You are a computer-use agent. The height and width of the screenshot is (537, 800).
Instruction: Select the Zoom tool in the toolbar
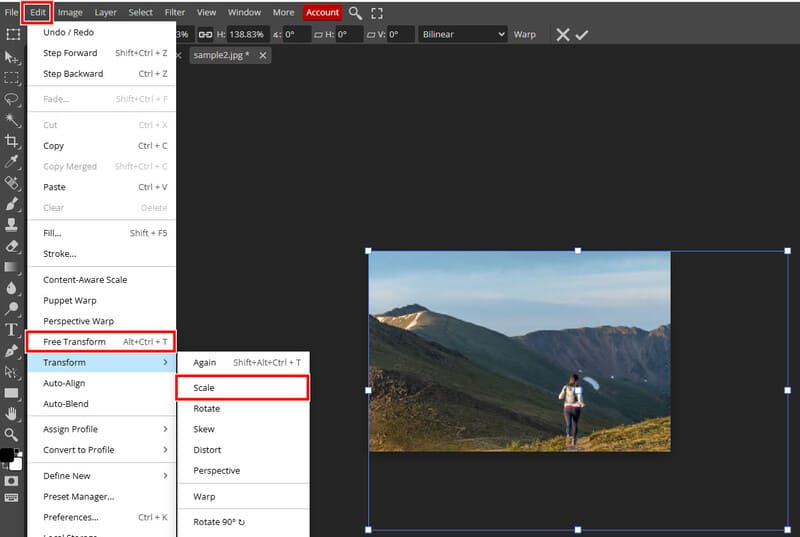click(x=11, y=434)
